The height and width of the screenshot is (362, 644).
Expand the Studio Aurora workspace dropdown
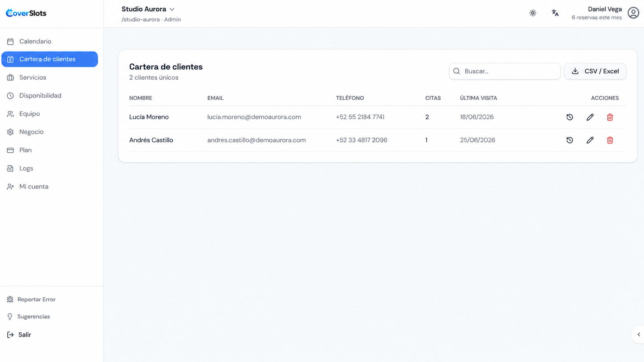point(148,9)
